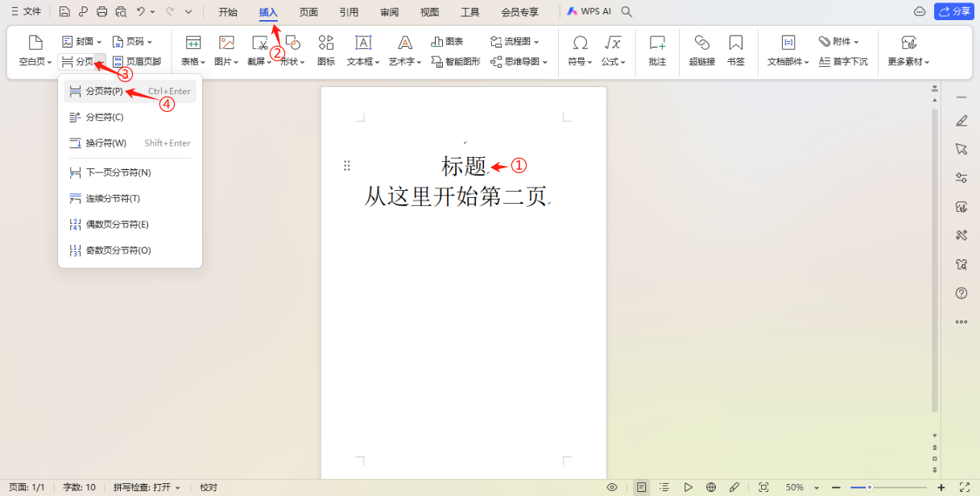
Task: Click the fit-page icon beside 50%
Action: pos(763,487)
